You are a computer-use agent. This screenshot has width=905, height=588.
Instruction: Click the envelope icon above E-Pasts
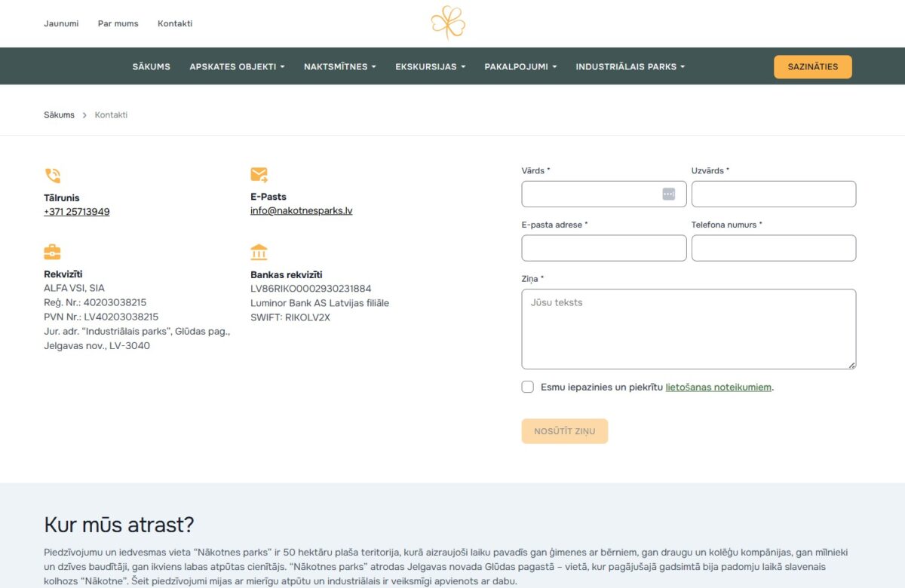pos(259,174)
